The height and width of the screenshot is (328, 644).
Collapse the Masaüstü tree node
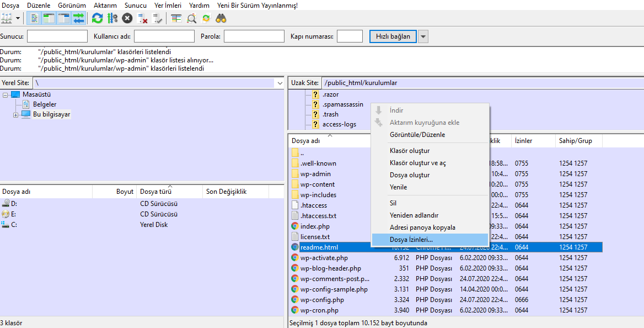[6, 94]
